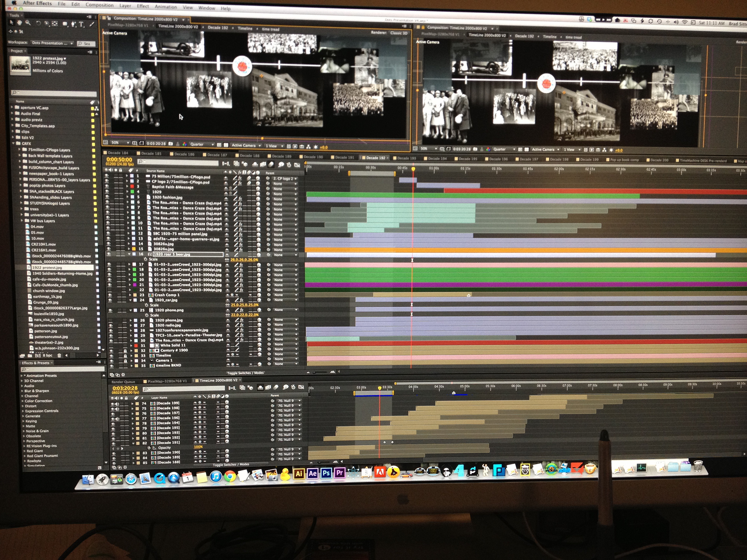Switch to the Decade 189 timeline tab
Viewport: 747px width, 560px height.
click(281, 156)
